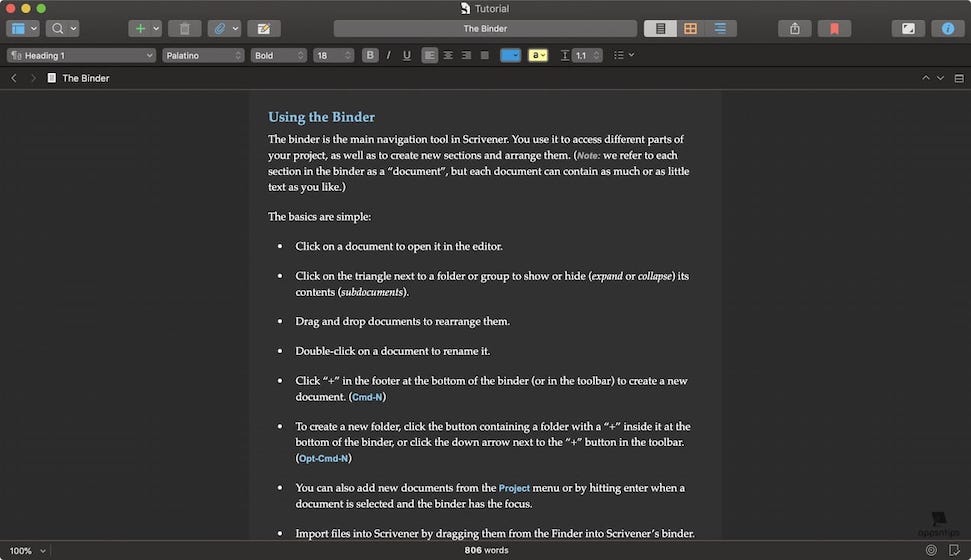Open the yellow highlight color swatch
Viewport: 971px width, 560px height.
coord(537,56)
